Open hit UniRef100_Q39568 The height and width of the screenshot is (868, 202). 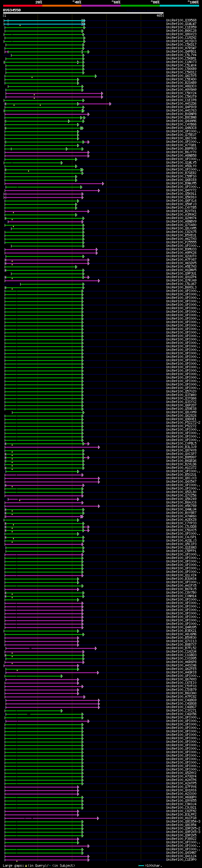[x=181, y=20]
